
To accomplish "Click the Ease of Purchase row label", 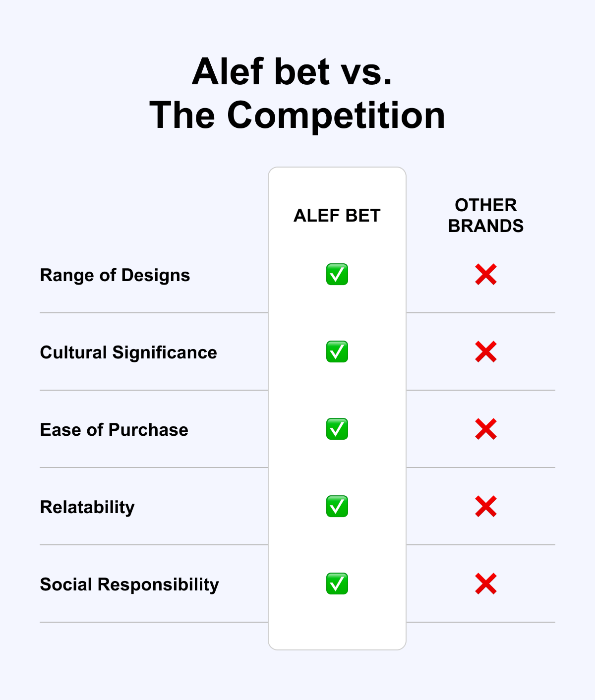I will (114, 430).
